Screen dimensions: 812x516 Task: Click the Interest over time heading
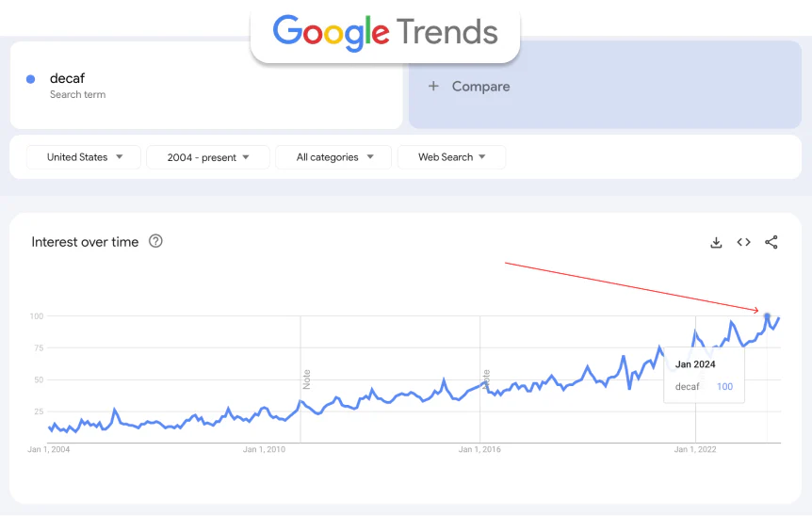(85, 242)
